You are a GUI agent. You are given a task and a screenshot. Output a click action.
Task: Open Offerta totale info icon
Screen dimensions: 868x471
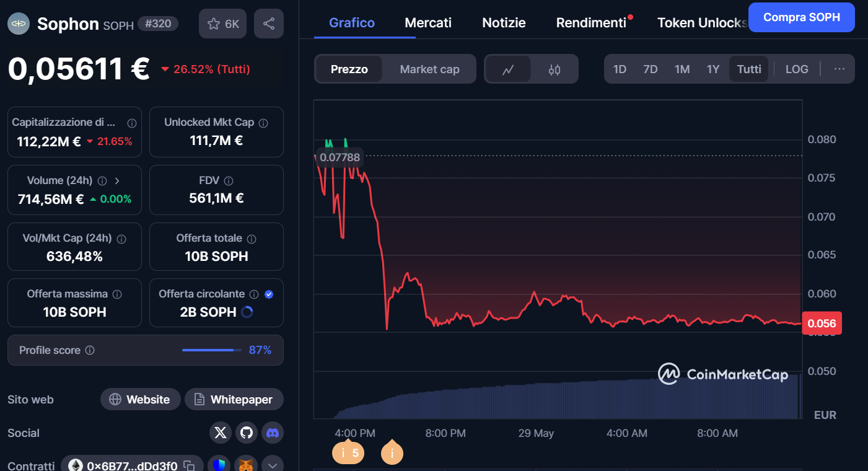pyautogui.click(x=252, y=239)
